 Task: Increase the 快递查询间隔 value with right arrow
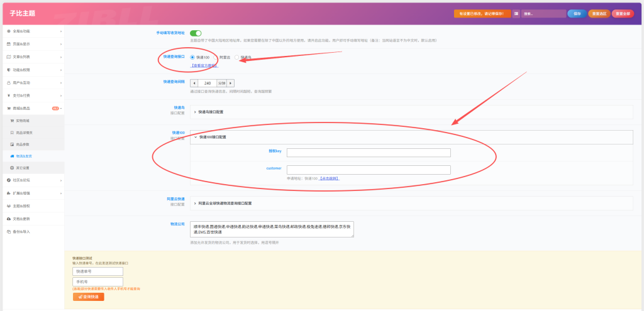point(230,84)
